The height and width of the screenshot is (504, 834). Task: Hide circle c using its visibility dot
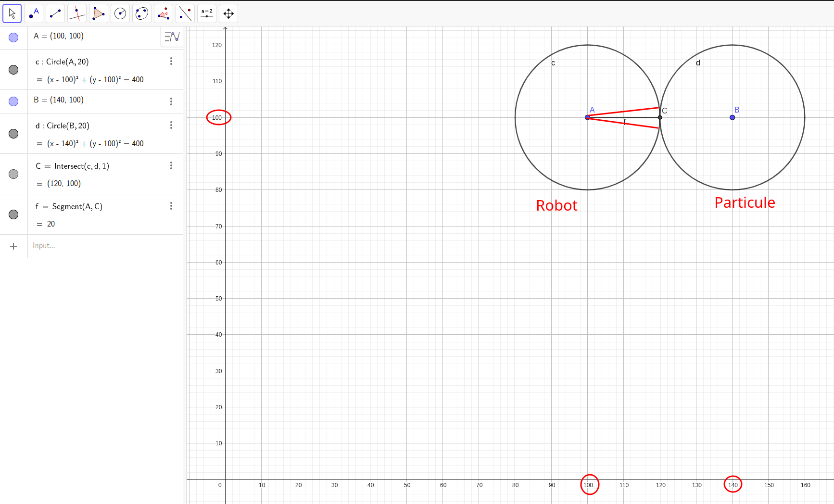click(13, 70)
